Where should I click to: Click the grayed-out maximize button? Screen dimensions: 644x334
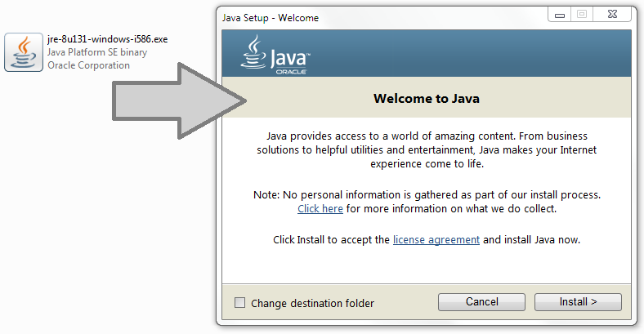coord(582,15)
